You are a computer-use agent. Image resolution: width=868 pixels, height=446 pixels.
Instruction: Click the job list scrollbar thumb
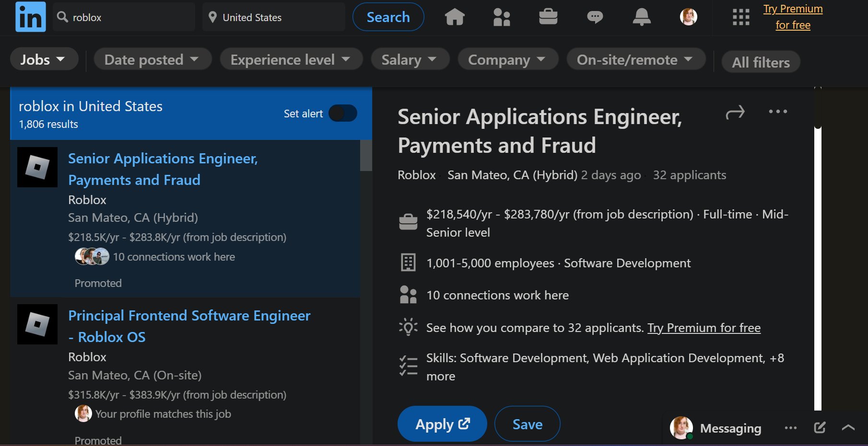(366, 155)
